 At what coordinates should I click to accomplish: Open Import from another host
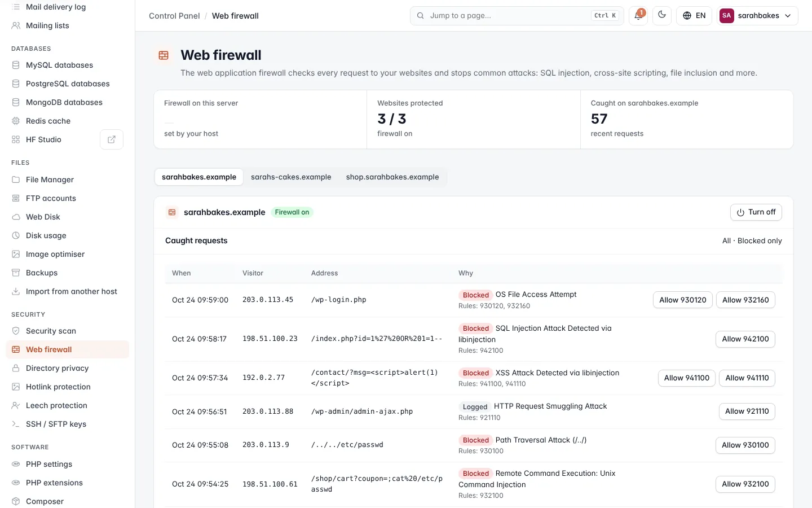(x=68, y=291)
